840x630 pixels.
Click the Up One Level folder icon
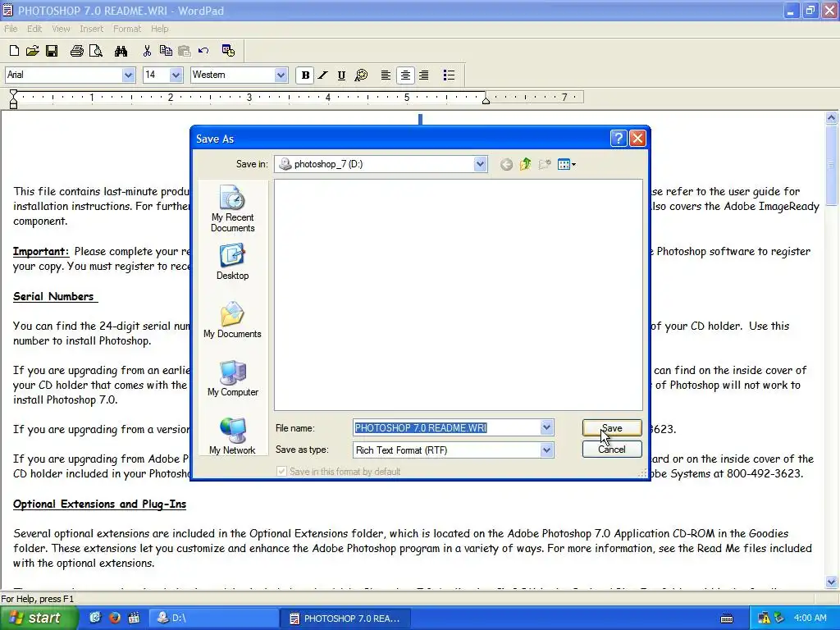[x=526, y=164]
